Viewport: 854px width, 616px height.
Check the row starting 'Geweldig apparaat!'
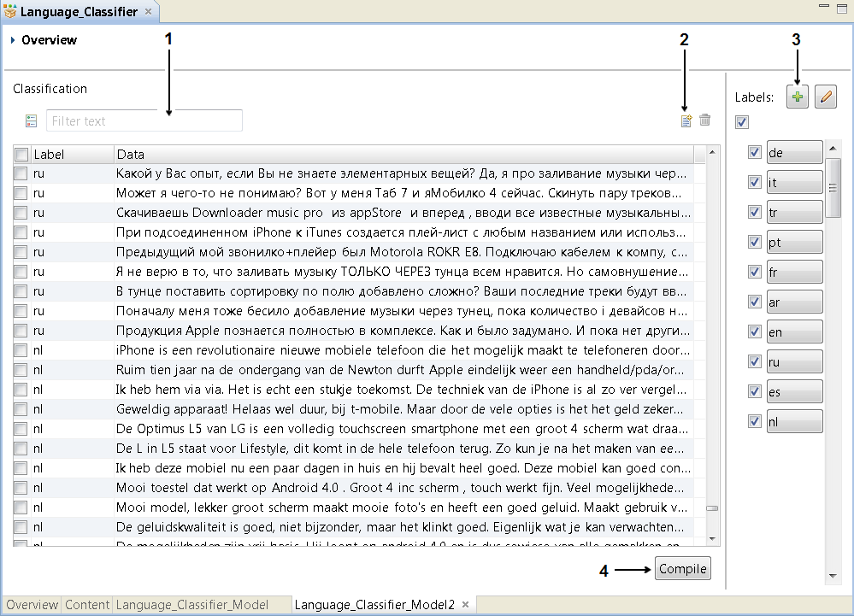pyautogui.click(x=21, y=409)
